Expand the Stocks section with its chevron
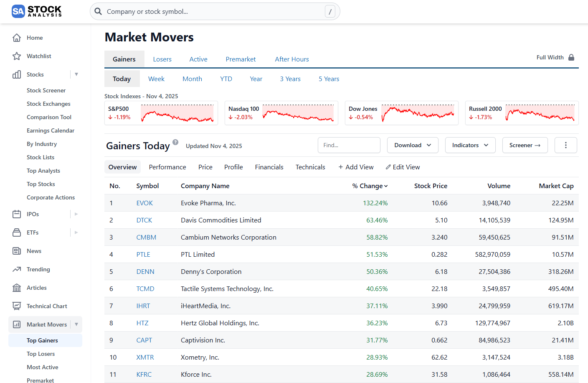Image resolution: width=588 pixels, height=383 pixels. tap(76, 74)
